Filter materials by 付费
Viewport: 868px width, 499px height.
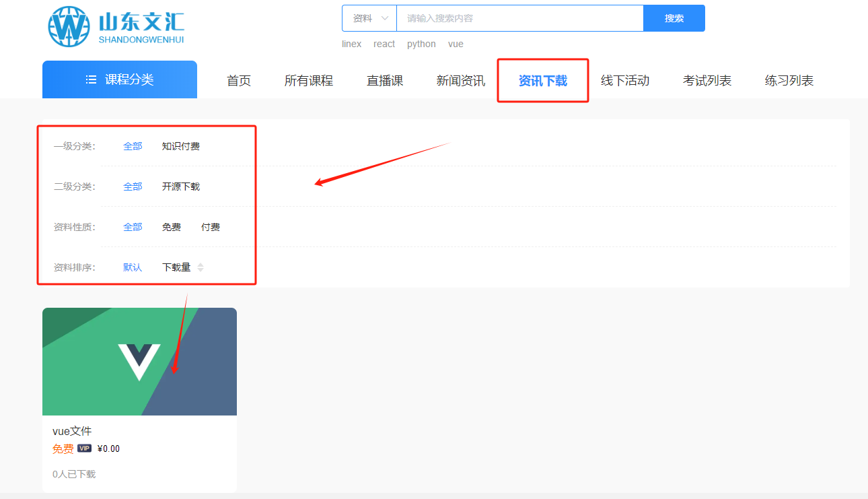211,227
